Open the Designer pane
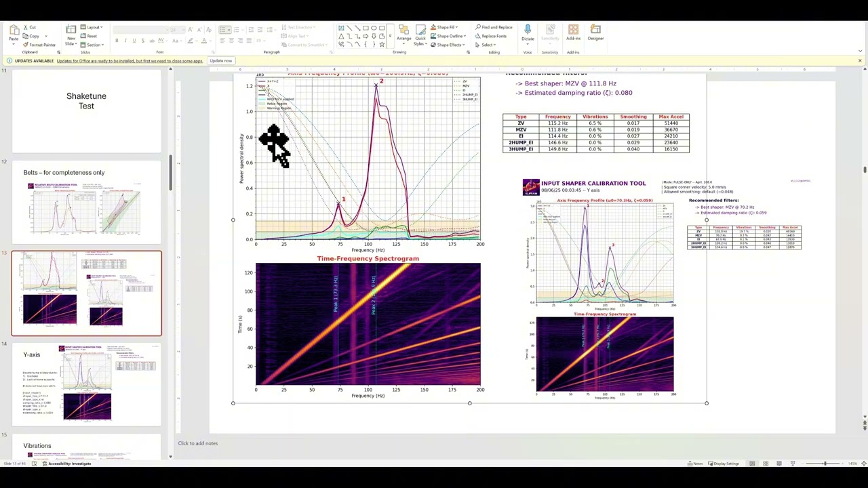The height and width of the screenshot is (488, 868). pos(595,32)
